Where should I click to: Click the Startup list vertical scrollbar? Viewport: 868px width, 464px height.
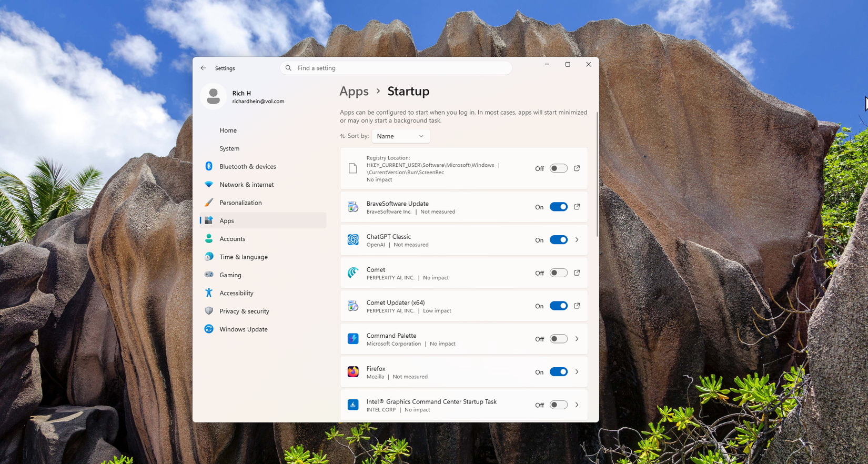(597, 174)
